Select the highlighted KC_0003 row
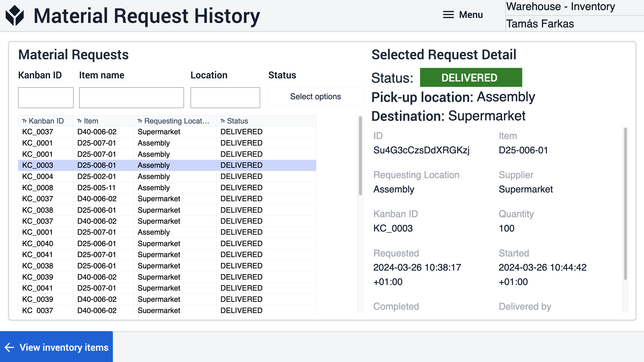Image resolution: width=644 pixels, height=362 pixels. point(167,165)
